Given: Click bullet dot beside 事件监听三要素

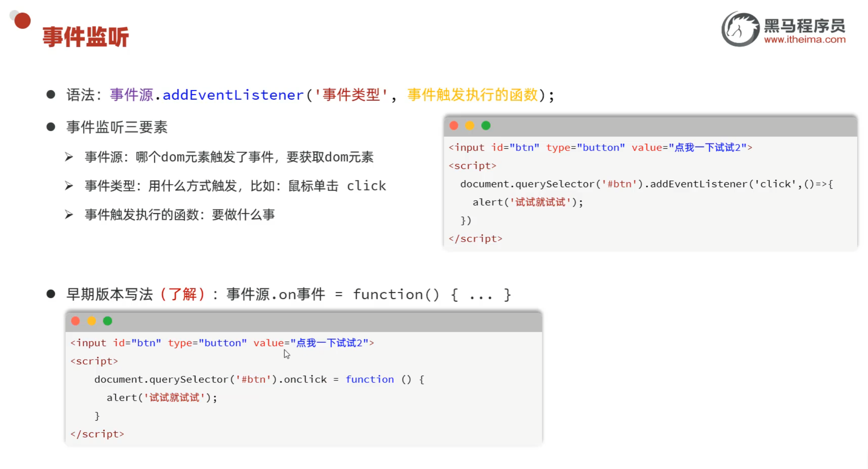Looking at the screenshot, I should pos(51,127).
